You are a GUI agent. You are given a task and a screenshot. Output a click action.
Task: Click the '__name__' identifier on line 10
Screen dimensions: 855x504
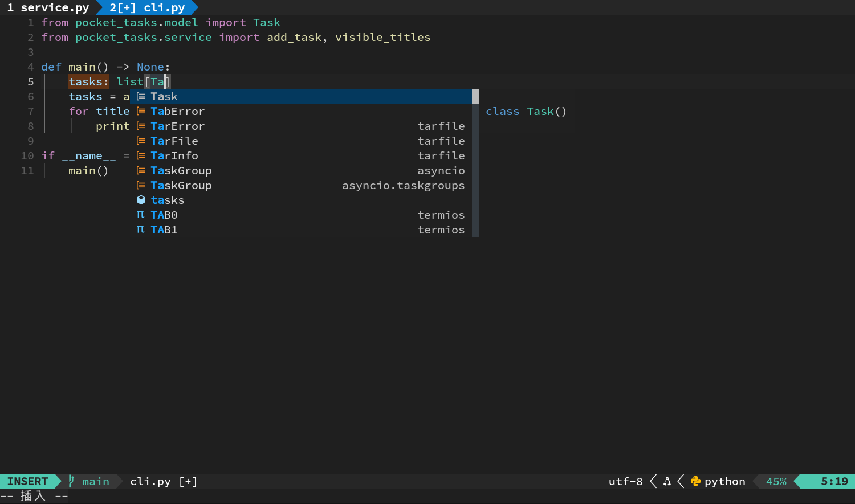89,156
